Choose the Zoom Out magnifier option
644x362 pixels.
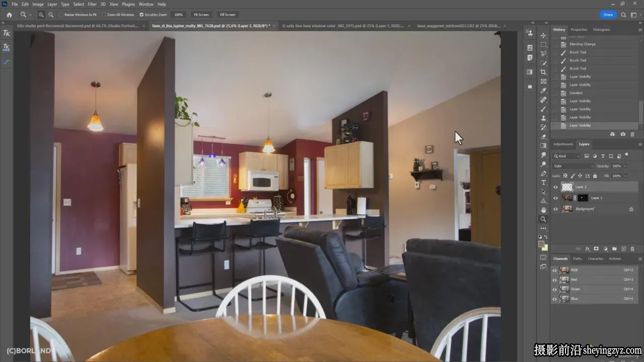(x=51, y=15)
